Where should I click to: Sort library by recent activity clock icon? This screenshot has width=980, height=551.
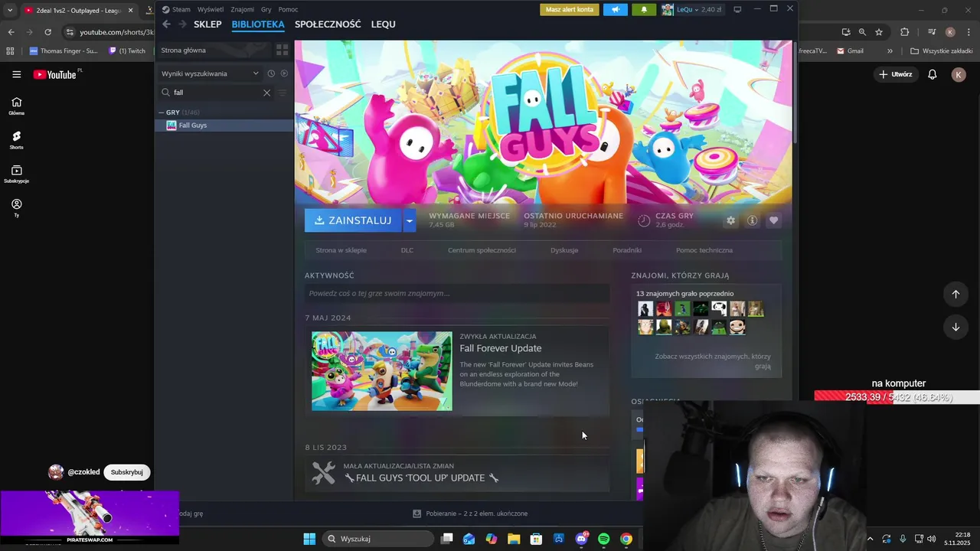coord(271,73)
